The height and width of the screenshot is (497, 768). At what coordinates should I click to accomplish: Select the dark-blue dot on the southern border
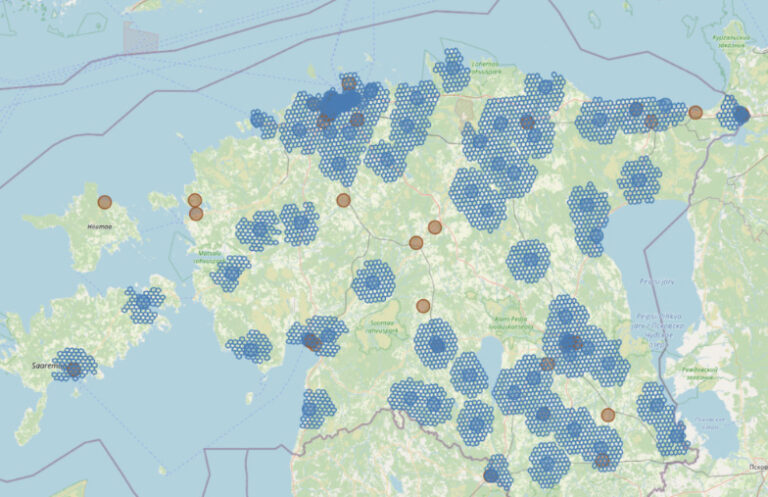491,475
